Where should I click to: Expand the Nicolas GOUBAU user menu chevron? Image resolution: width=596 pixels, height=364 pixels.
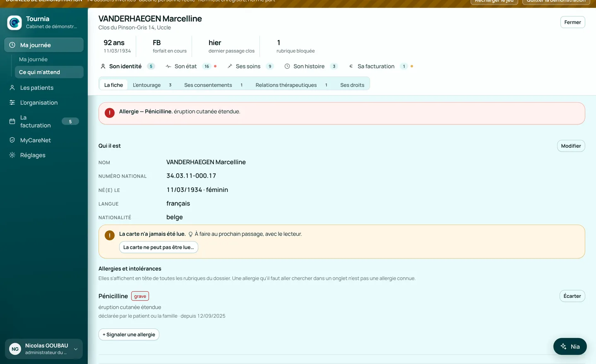76,349
